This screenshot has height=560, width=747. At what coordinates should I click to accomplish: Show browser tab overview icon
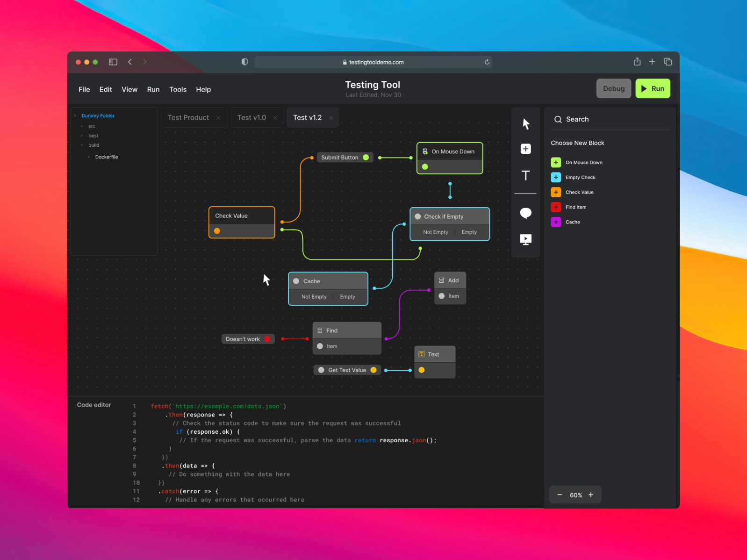coord(668,62)
